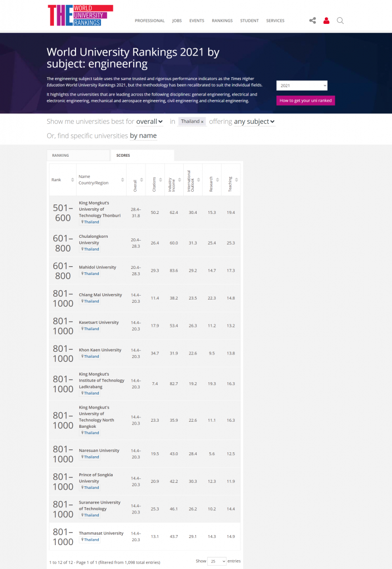Click the search magnifier icon

coord(340,21)
